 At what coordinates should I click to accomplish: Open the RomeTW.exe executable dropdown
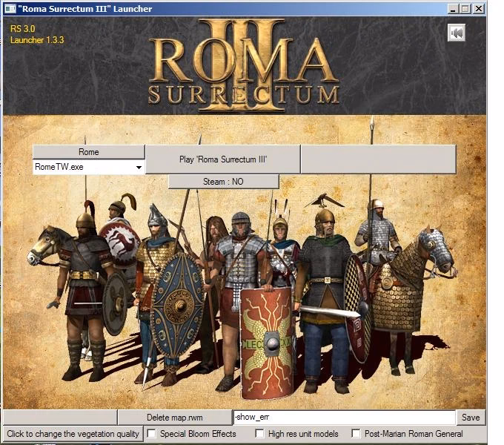click(x=89, y=167)
